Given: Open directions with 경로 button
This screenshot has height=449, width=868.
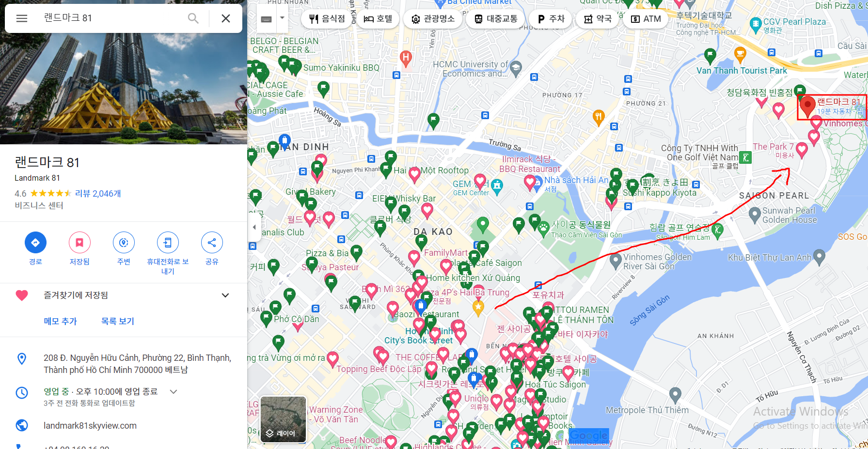Looking at the screenshot, I should point(35,243).
